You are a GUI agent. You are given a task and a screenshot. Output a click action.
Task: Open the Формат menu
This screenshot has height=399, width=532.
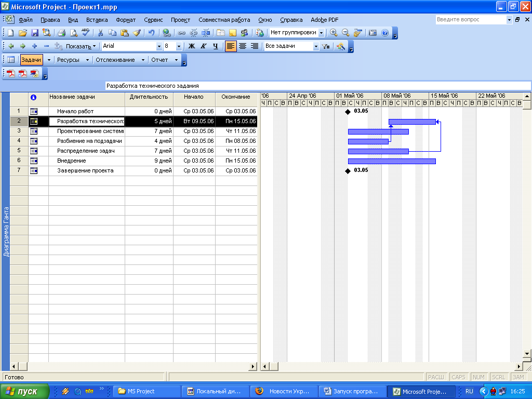126,20
